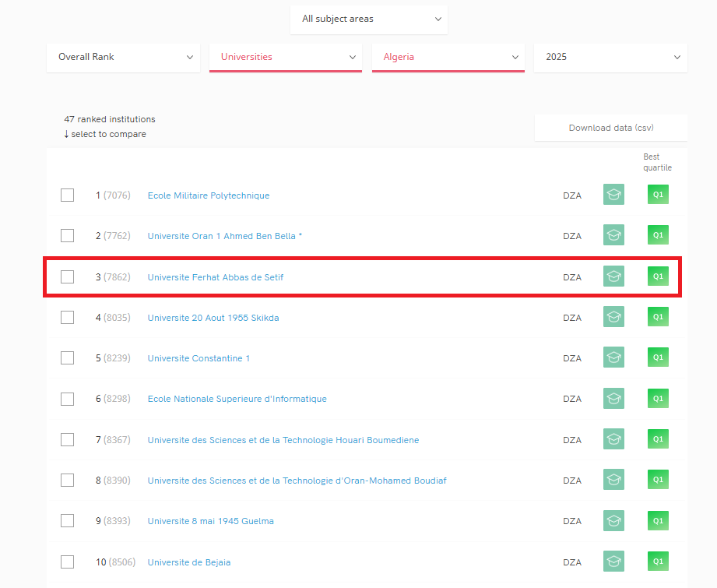Open Ecole Militaire Polytechnique link
717x588 pixels.
[x=209, y=195]
